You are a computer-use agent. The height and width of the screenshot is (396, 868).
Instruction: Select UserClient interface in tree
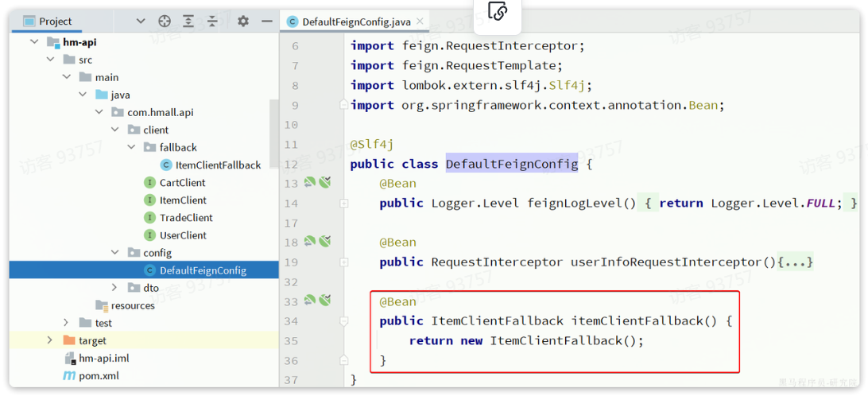(x=183, y=235)
